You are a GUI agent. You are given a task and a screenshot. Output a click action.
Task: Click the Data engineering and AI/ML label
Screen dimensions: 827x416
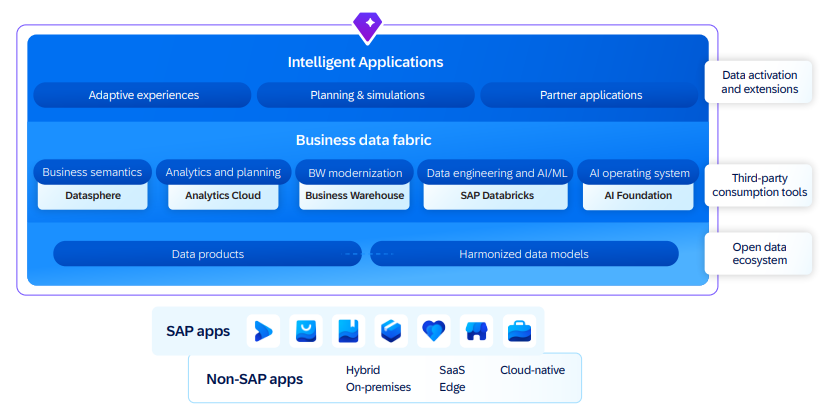(x=496, y=172)
